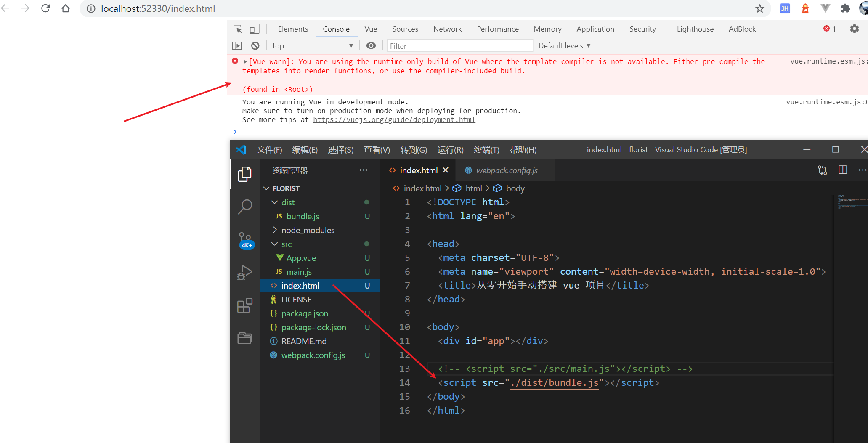Switch to the Elements tab

pos(293,29)
